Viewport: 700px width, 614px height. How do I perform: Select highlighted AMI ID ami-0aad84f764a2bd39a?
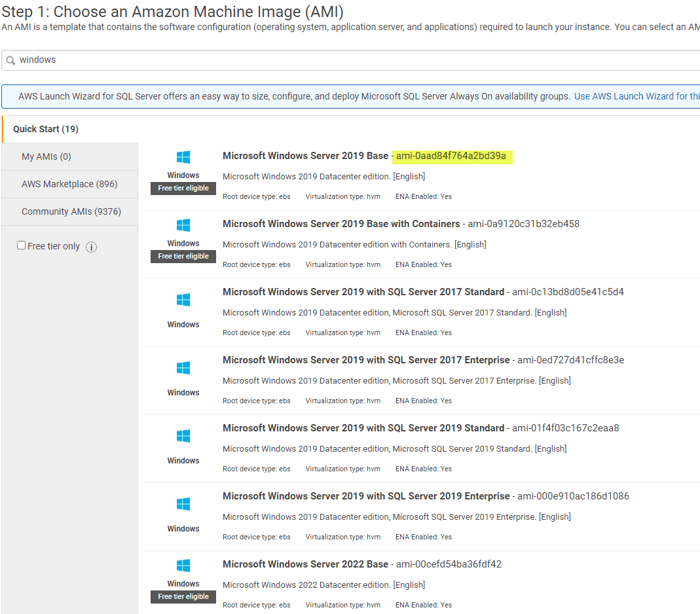coord(451,156)
